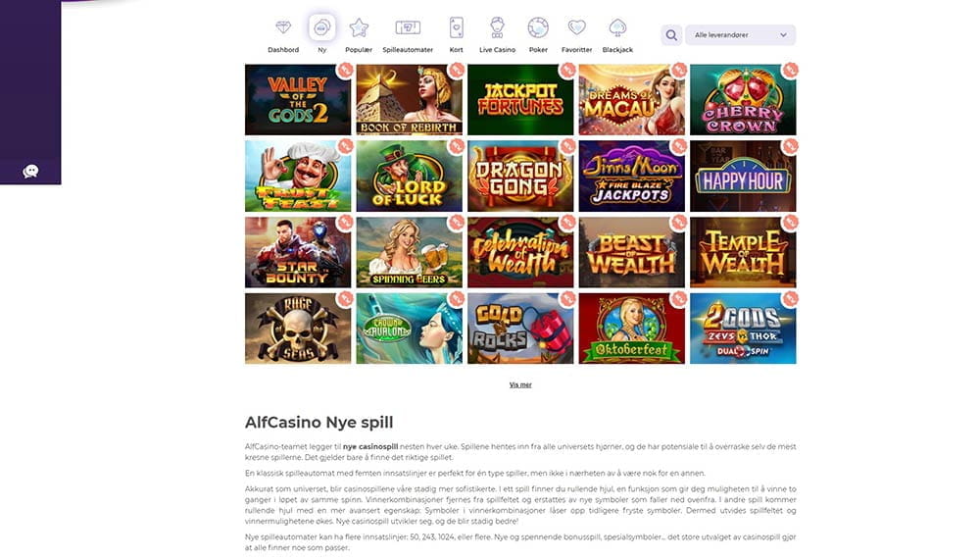This screenshot has height=559, width=980.
Task: Launch the Oktoberfest game thumbnail
Action: (x=631, y=329)
